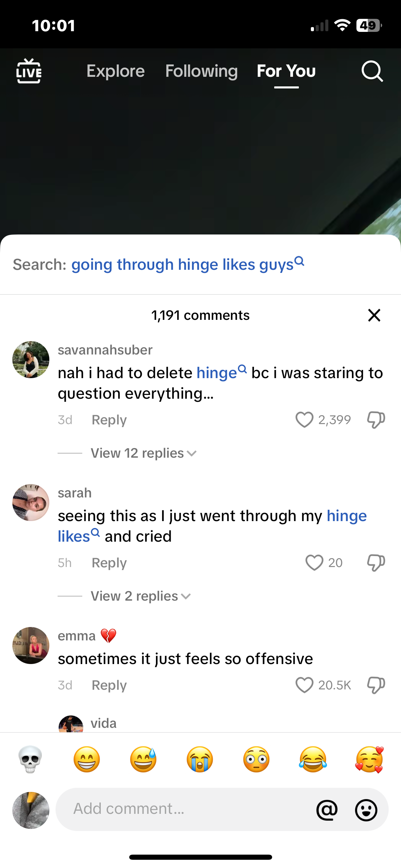Switch to the Explore tab
The image size is (401, 868).
click(x=116, y=71)
